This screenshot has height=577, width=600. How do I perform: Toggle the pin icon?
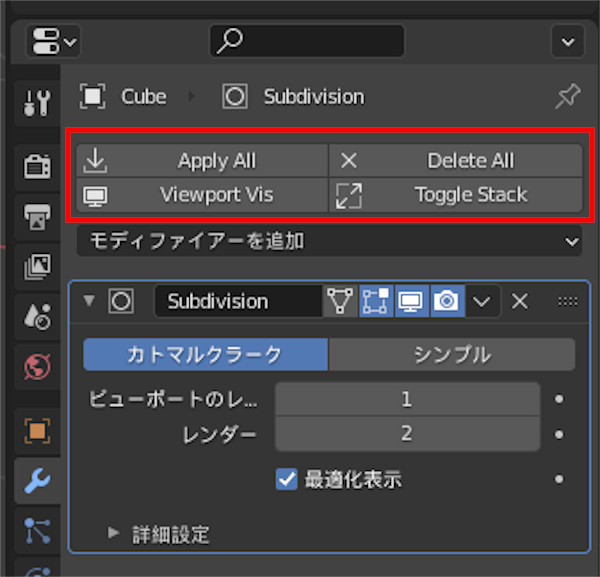coord(568,96)
